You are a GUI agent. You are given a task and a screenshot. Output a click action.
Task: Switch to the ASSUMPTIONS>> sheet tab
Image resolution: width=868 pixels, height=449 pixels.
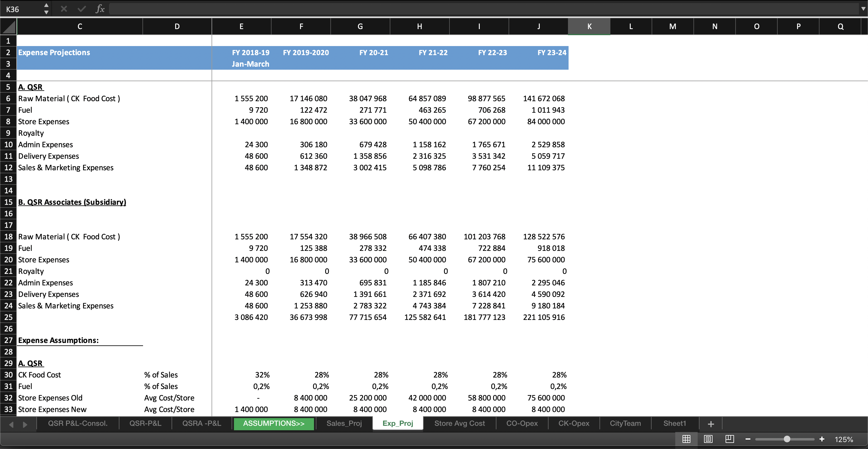point(274,424)
